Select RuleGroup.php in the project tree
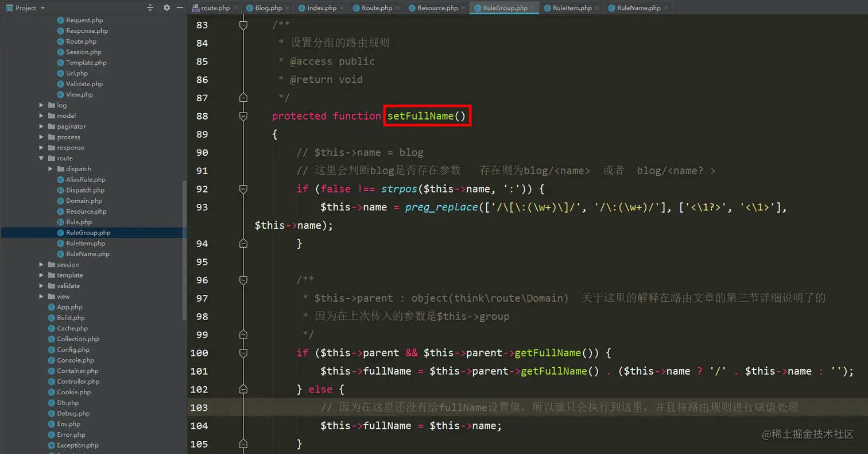The height and width of the screenshot is (454, 868). [x=88, y=233]
